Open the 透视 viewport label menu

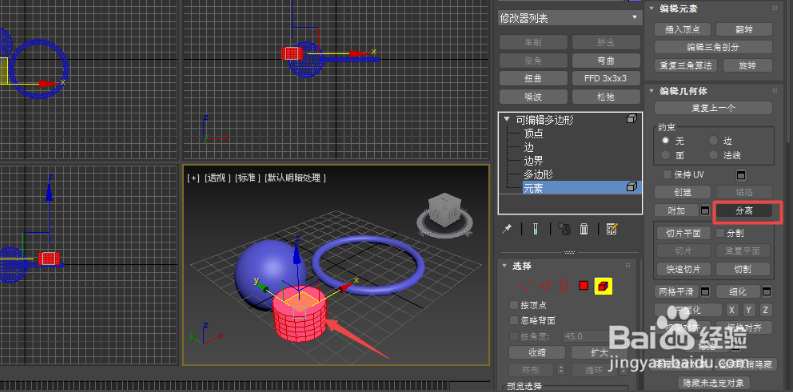pos(217,178)
